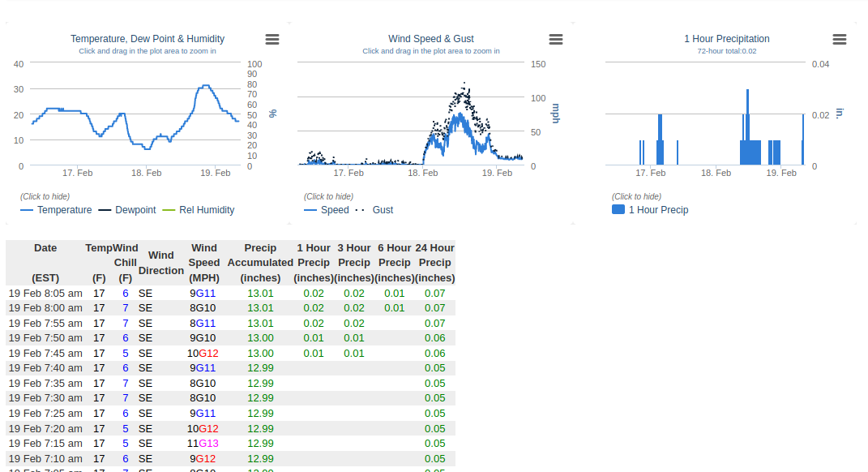Viewport: 868px width, 472px height.
Task: Click the 6 Hour Precip column header
Action: (x=395, y=263)
